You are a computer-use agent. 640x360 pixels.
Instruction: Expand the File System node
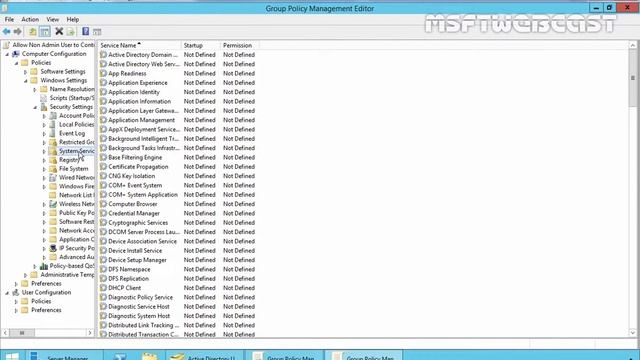click(x=44, y=169)
